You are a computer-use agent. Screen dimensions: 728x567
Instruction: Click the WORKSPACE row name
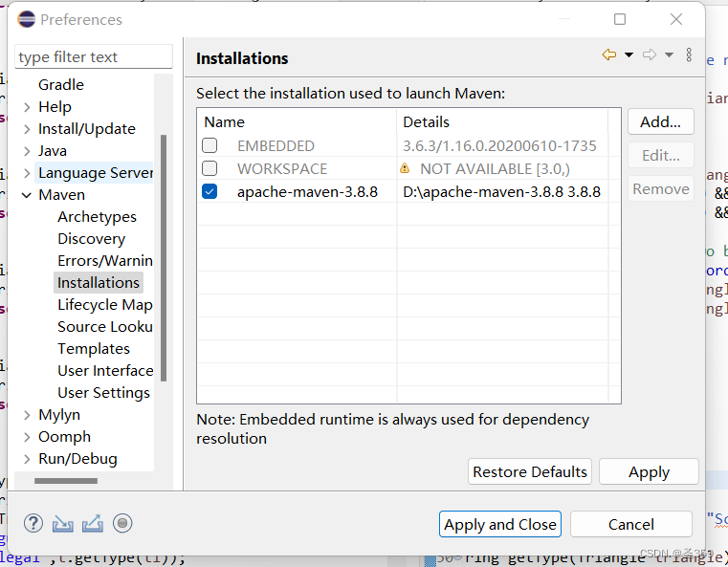tap(282, 169)
